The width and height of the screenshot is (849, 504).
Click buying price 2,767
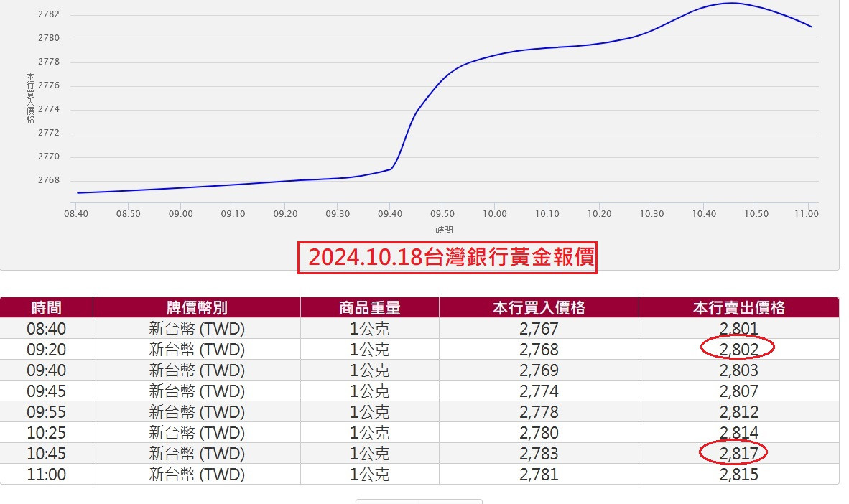[x=539, y=329]
